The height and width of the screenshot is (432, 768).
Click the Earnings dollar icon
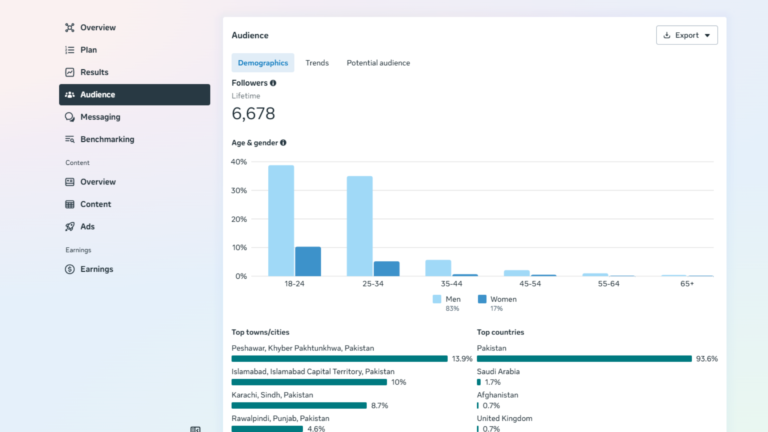click(x=70, y=269)
